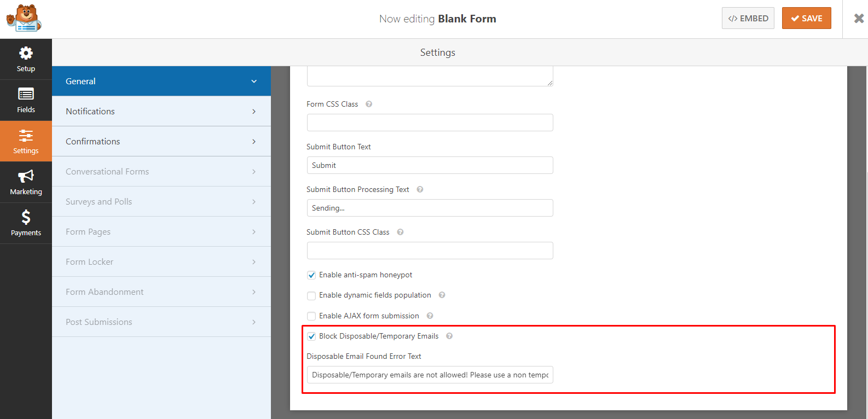Disable the anti-spam honeypot checkbox
This screenshot has width=868, height=419.
coord(311,275)
